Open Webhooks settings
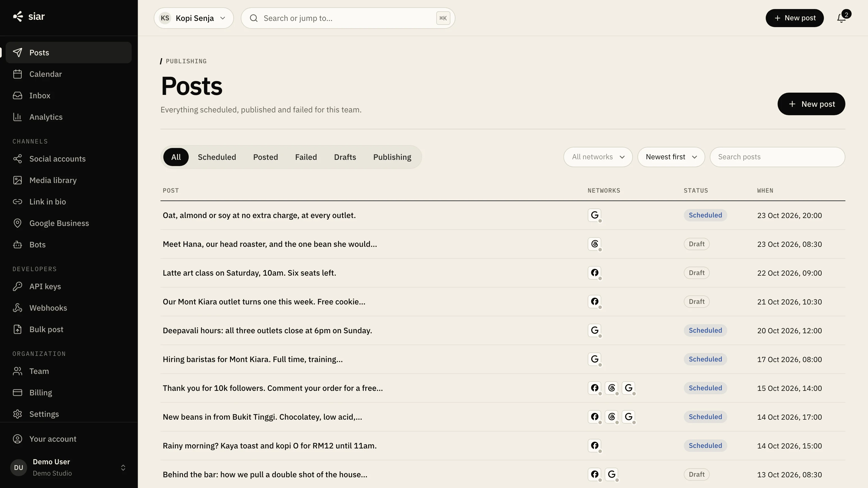 [x=68, y=308]
